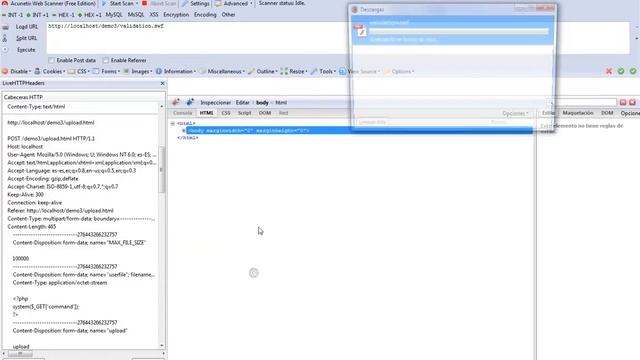Click the HEX +1 button
The height and width of the screenshot is (360, 640).
pyautogui.click(x=89, y=15)
